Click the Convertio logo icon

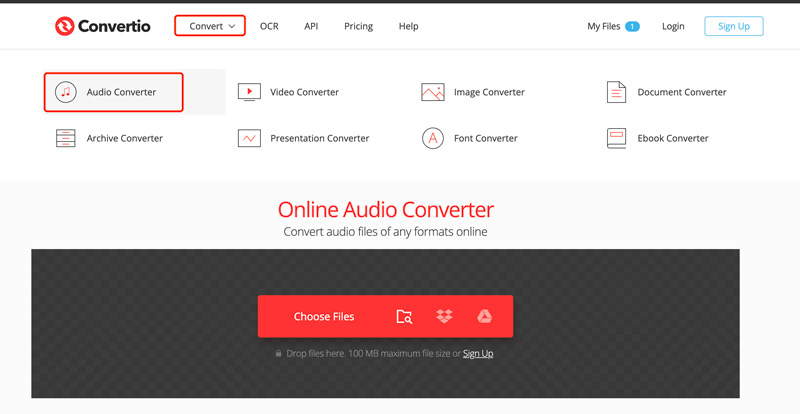[66, 26]
